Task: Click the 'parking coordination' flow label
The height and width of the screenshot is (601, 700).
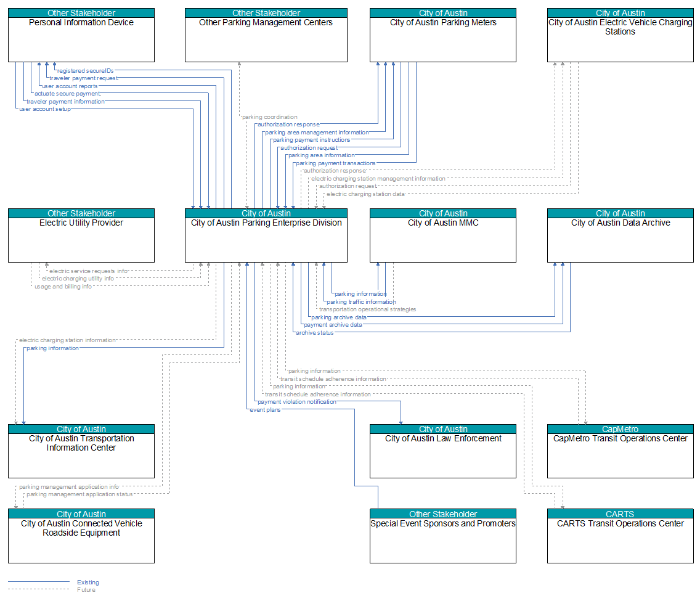Action: [270, 117]
